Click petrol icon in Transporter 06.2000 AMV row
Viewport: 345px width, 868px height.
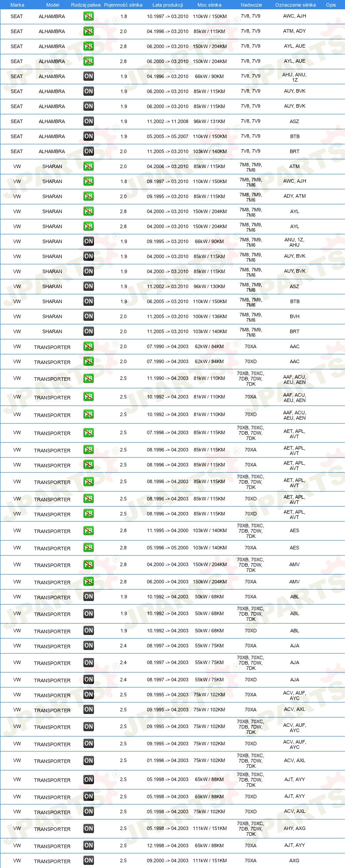[89, 582]
